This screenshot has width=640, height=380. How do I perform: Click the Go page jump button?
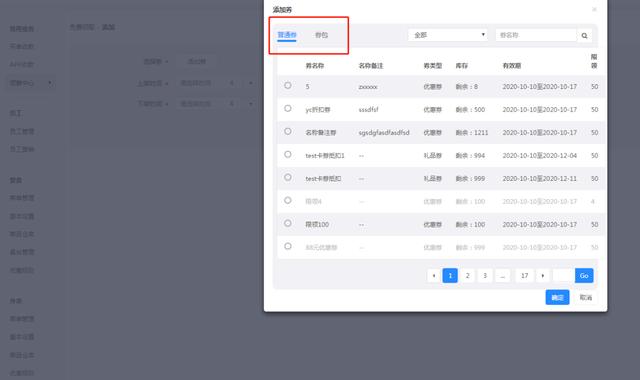[584, 276]
